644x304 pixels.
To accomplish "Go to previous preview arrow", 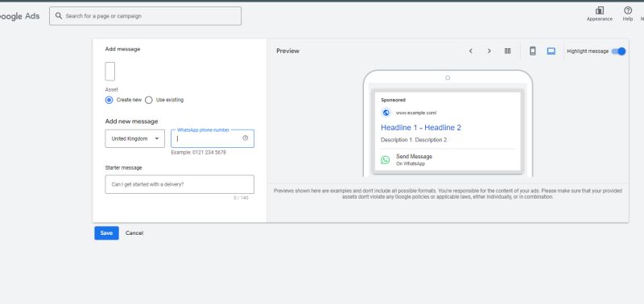I will (471, 51).
